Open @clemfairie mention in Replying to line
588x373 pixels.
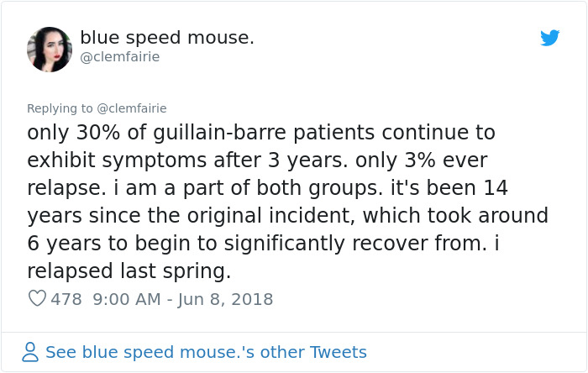(132, 108)
